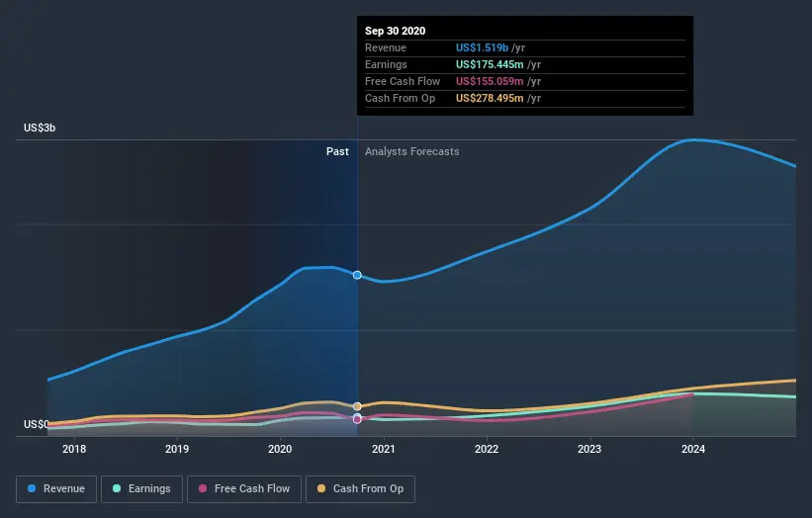Click the 2024 x-axis label
The width and height of the screenshot is (812, 518).
[693, 449]
